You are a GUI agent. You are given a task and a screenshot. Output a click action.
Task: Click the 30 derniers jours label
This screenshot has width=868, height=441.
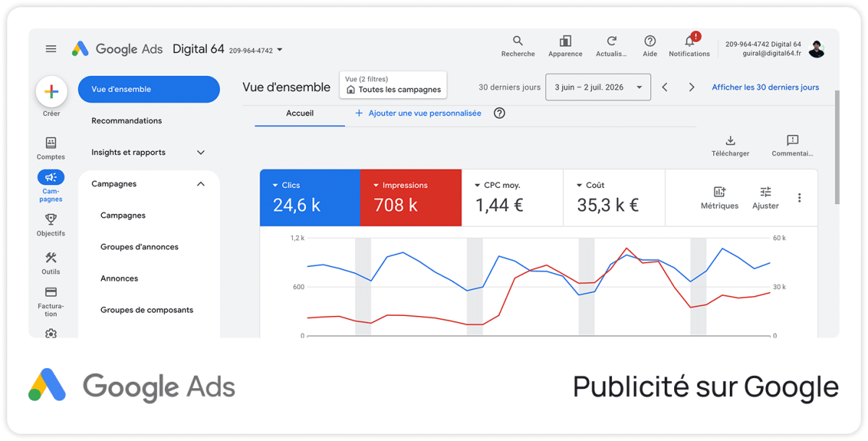pyautogui.click(x=509, y=87)
